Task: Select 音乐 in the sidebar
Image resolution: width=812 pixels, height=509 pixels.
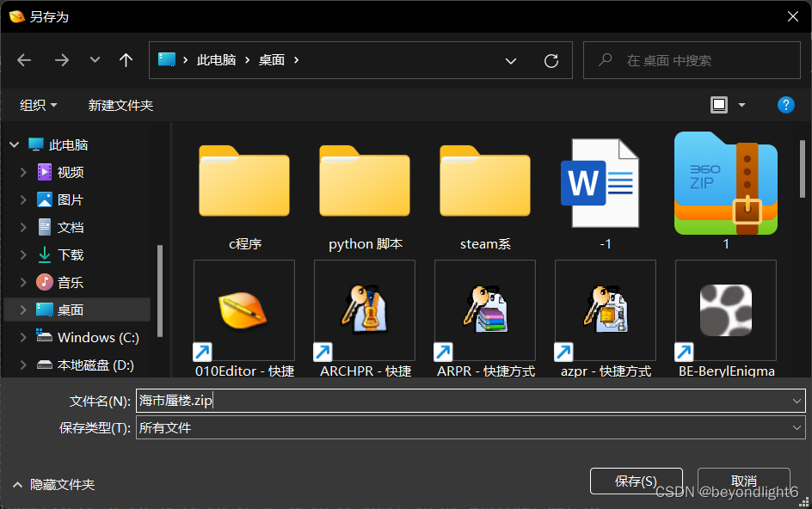Action: pos(71,282)
